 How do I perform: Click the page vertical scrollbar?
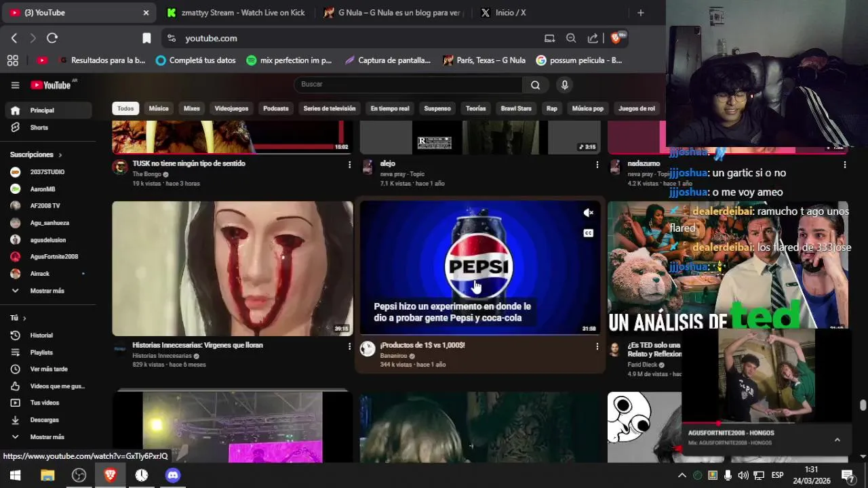pyautogui.click(x=863, y=405)
